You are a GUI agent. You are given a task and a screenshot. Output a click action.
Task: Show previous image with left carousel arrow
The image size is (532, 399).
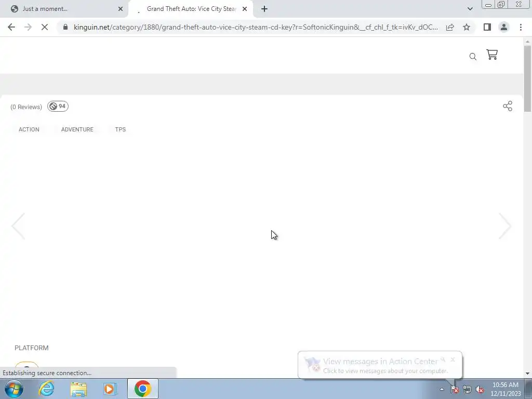[18, 226]
